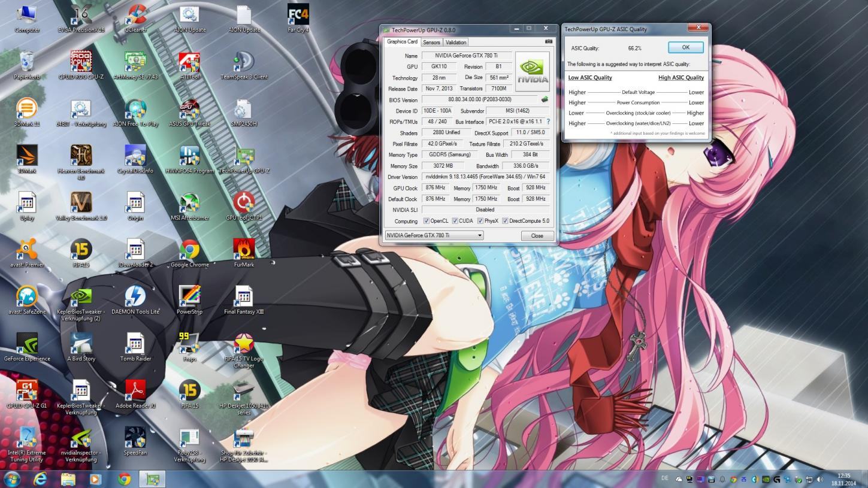Click the DE language indicator

(x=665, y=478)
